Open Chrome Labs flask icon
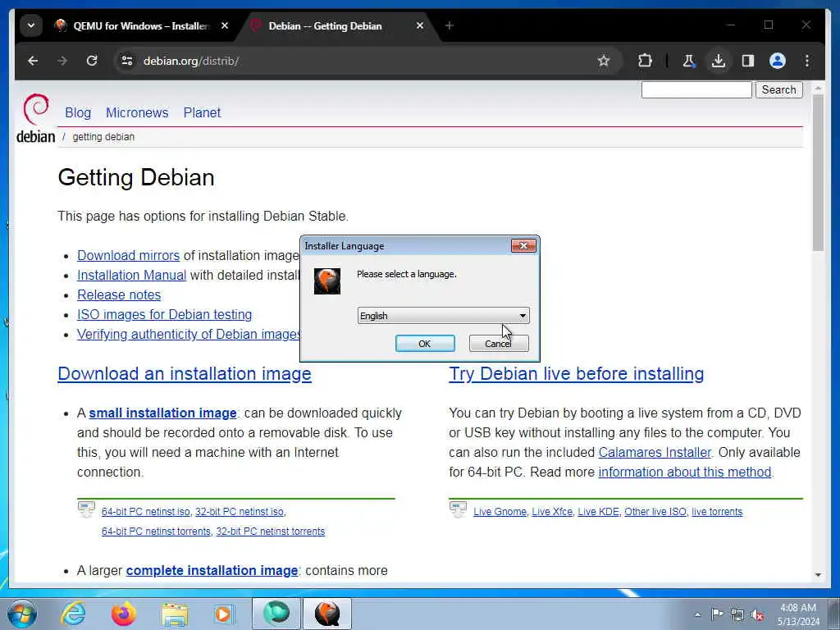 (688, 61)
